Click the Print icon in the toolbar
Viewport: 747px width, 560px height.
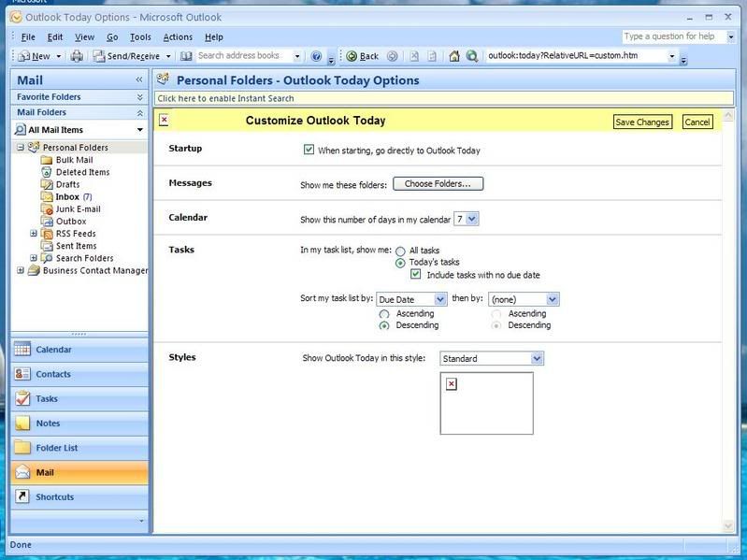click(77, 56)
